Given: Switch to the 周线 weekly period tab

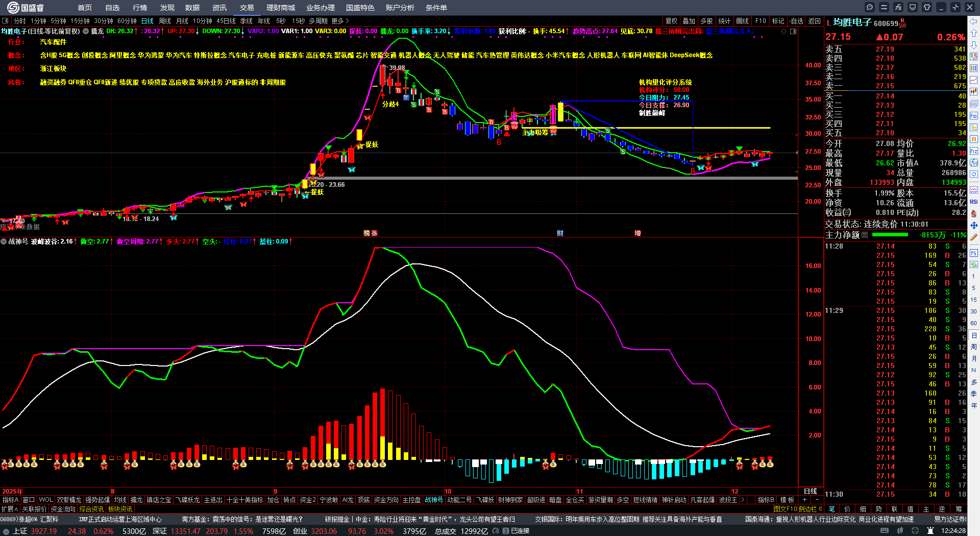Looking at the screenshot, I should pyautogui.click(x=165, y=21).
